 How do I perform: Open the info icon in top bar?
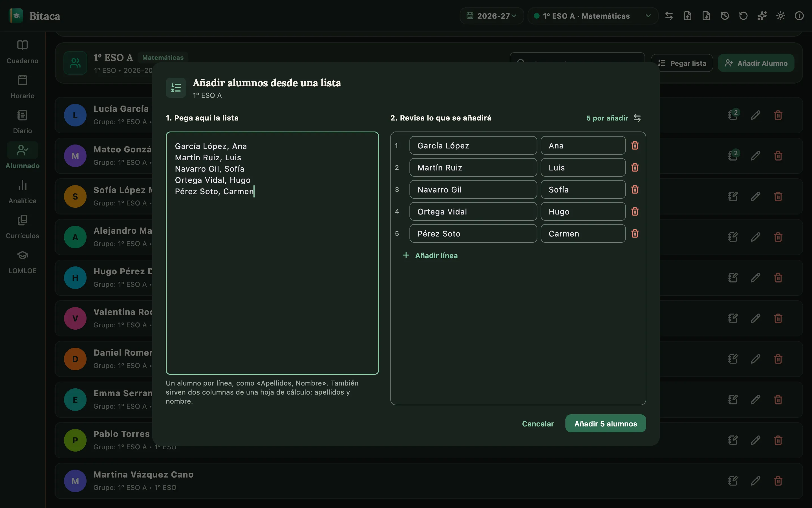pos(799,16)
